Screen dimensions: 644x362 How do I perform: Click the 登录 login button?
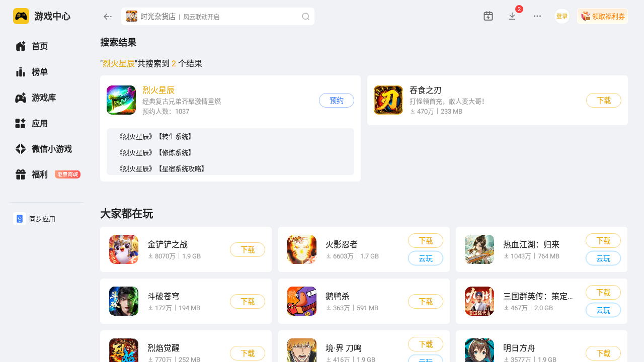(x=562, y=16)
